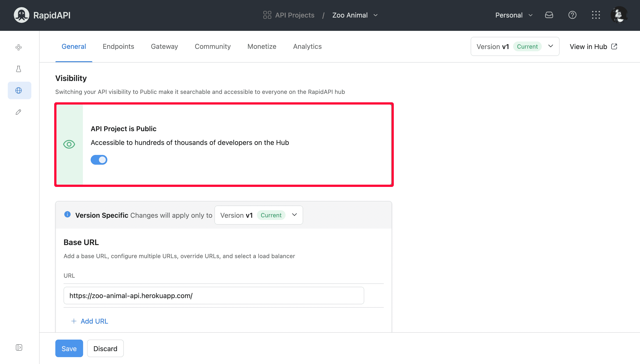Open the top Version v1 Current dropdown
The height and width of the screenshot is (364, 640).
point(515,47)
